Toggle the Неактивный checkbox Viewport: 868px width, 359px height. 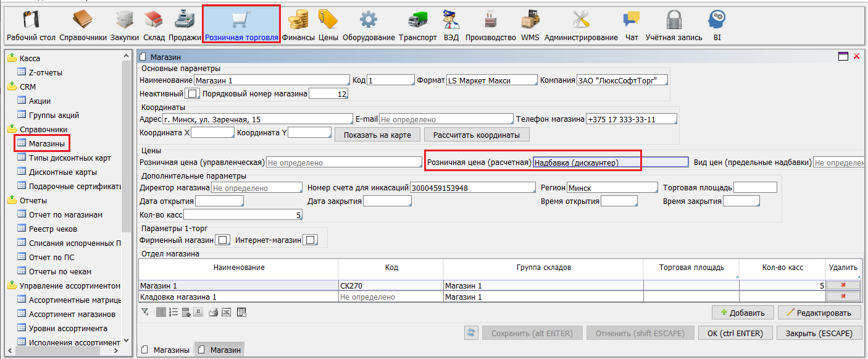pyautogui.click(x=193, y=94)
